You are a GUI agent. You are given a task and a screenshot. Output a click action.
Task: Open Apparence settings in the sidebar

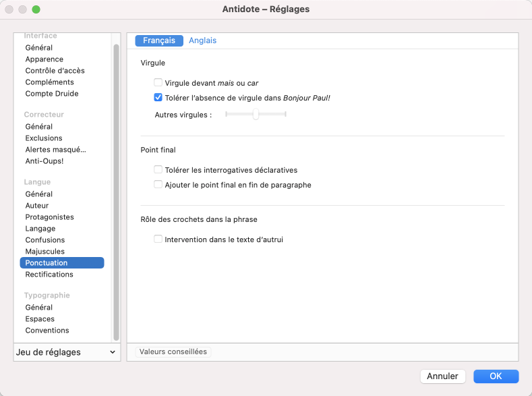pos(45,59)
